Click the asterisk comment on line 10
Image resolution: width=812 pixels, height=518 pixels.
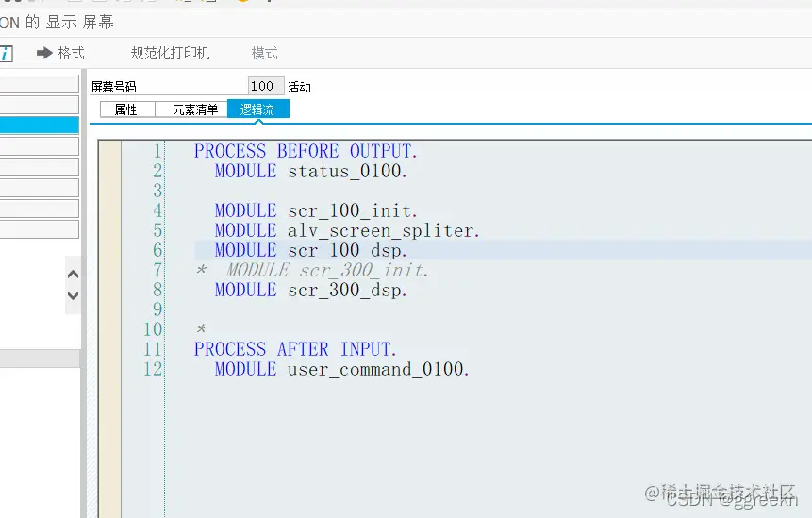coord(201,328)
